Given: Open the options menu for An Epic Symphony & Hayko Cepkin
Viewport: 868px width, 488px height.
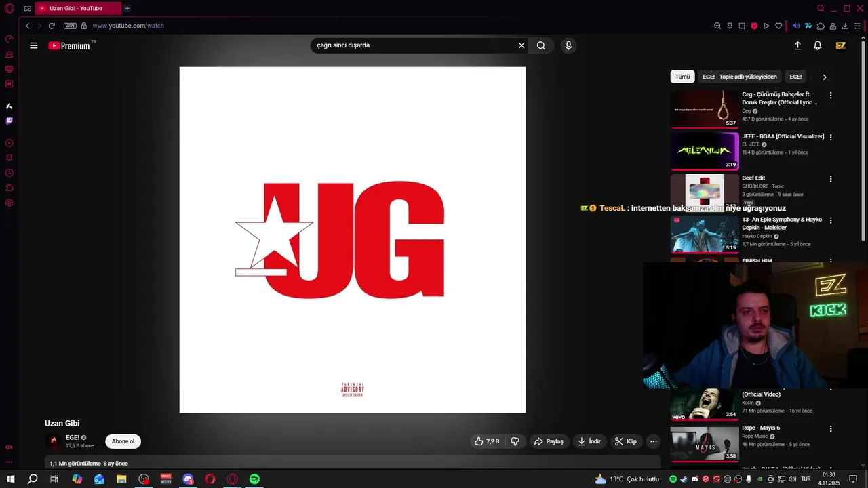Looking at the screenshot, I should (x=831, y=220).
